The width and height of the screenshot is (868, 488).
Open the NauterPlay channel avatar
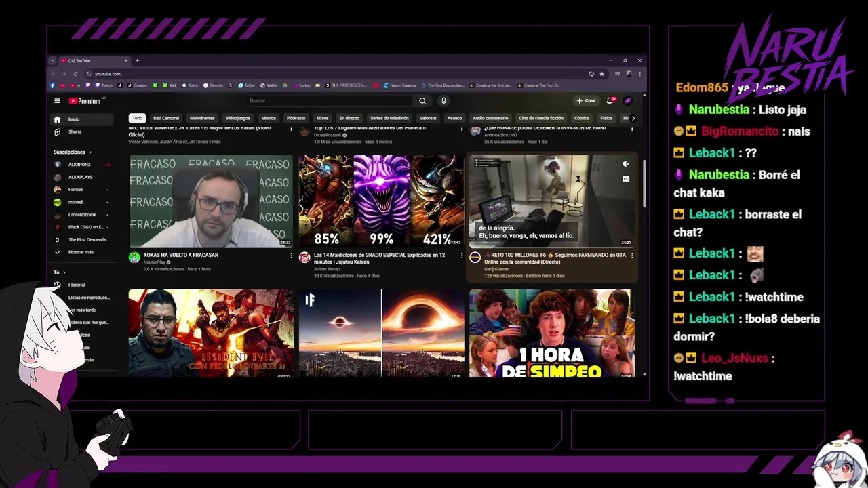[x=134, y=258]
